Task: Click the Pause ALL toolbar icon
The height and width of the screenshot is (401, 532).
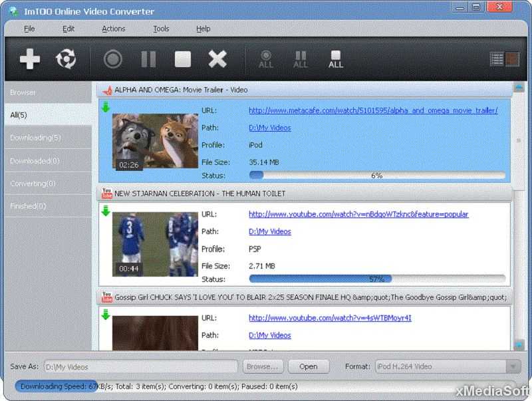Action: tap(301, 59)
